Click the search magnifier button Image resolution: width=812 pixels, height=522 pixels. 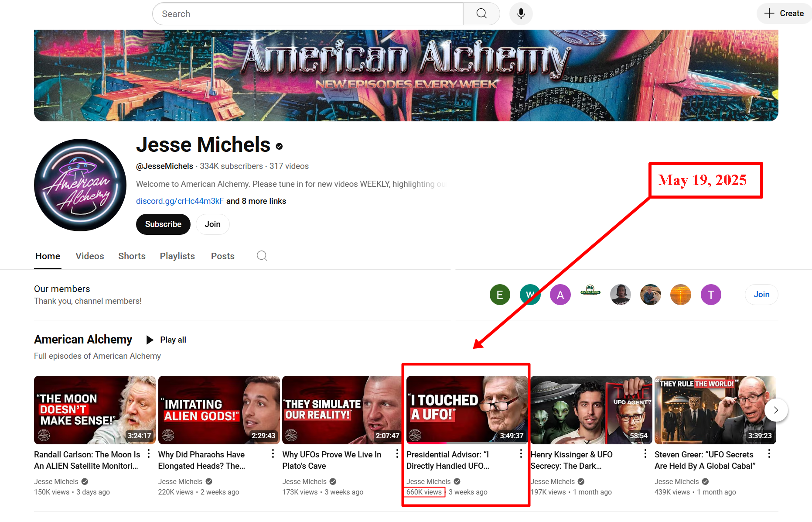pyautogui.click(x=481, y=14)
